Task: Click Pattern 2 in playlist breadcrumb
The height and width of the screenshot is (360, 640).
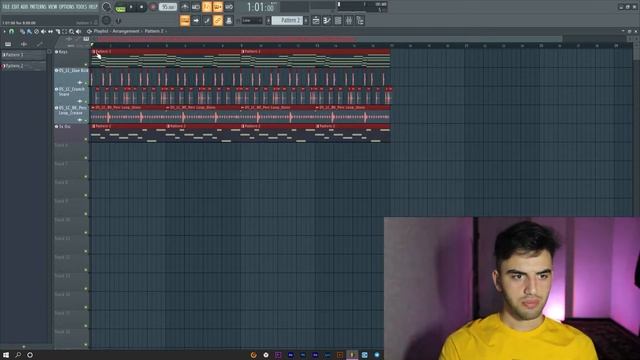Action: (154, 31)
